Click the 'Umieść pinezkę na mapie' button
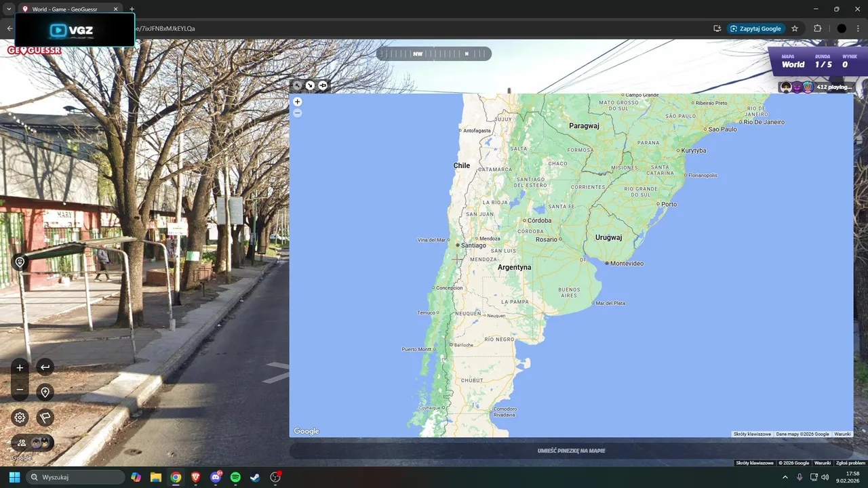Viewport: 868px width, 488px height. (571, 451)
